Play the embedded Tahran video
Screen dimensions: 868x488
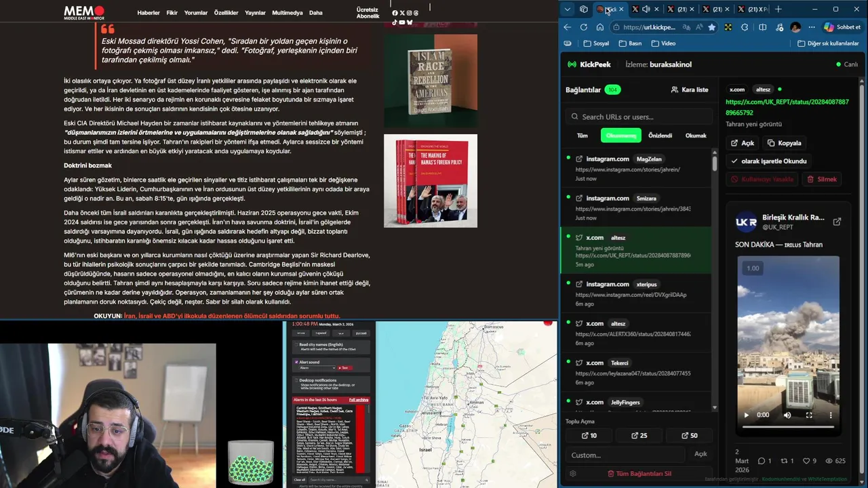(x=747, y=415)
